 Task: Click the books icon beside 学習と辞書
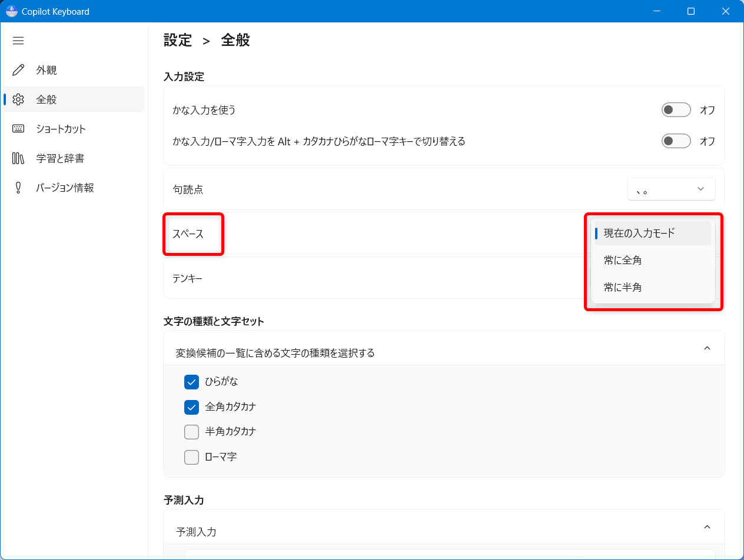[18, 158]
